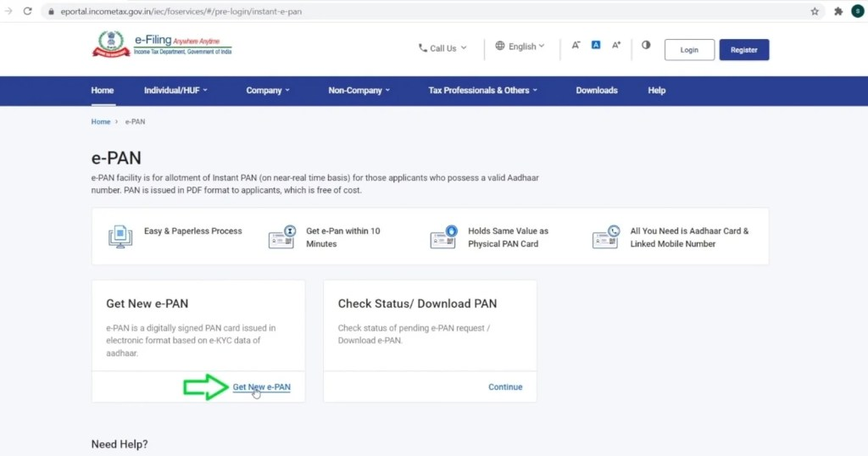Click the Need Help? heading
868x456 pixels.
(x=120, y=444)
